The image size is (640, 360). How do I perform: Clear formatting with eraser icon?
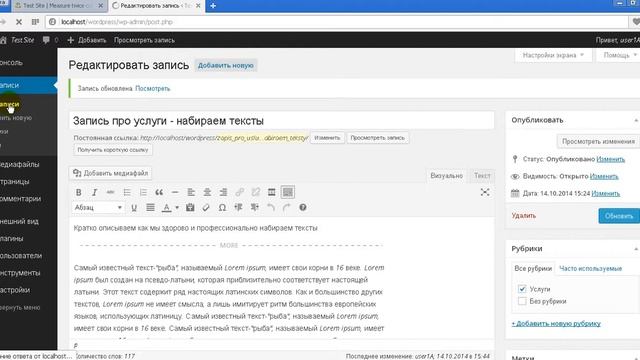pos(206,208)
